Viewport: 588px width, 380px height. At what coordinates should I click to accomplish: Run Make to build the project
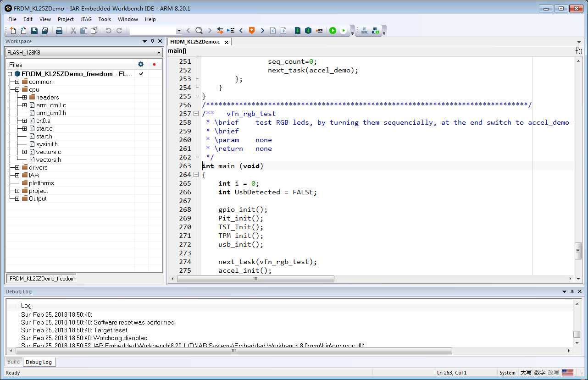(x=308, y=31)
